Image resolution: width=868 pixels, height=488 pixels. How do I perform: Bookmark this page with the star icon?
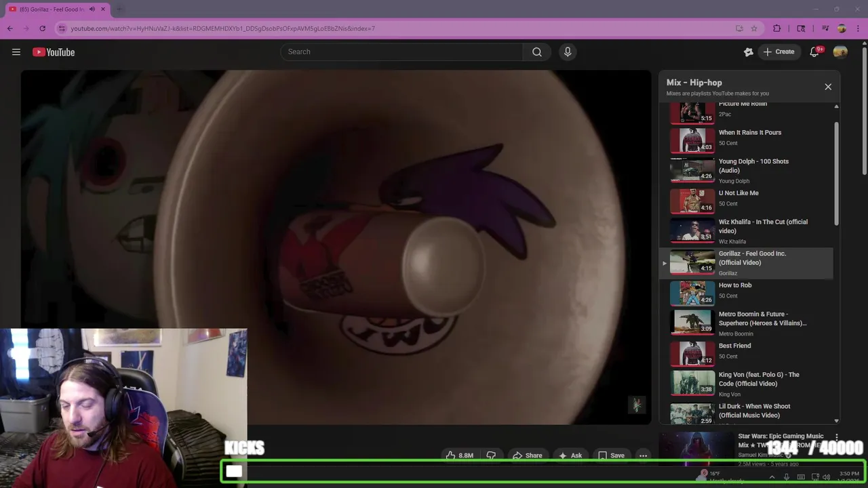pyautogui.click(x=754, y=28)
